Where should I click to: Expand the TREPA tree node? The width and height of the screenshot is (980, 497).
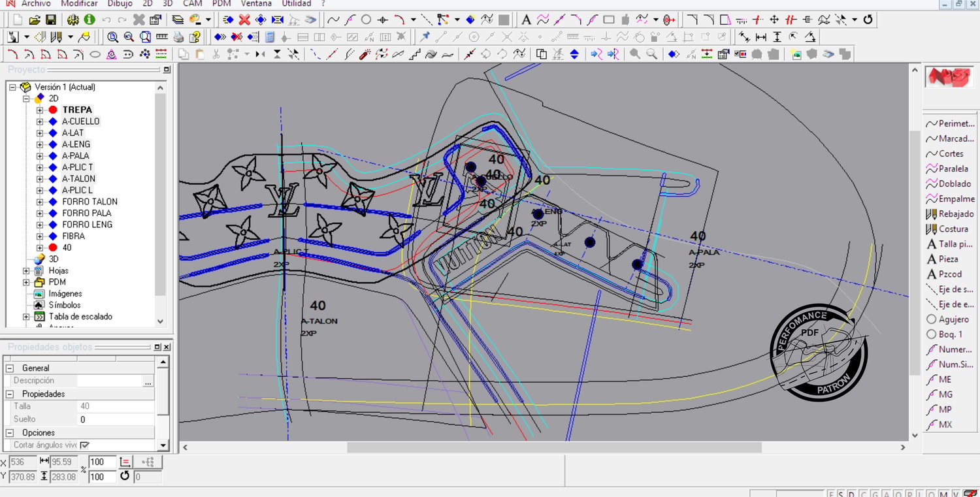point(40,110)
